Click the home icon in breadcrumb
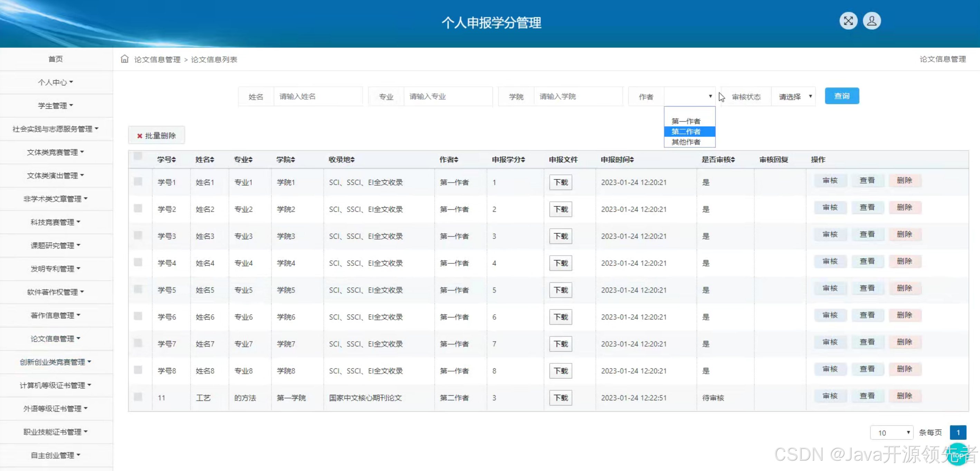The height and width of the screenshot is (471, 980). pyautogui.click(x=124, y=59)
